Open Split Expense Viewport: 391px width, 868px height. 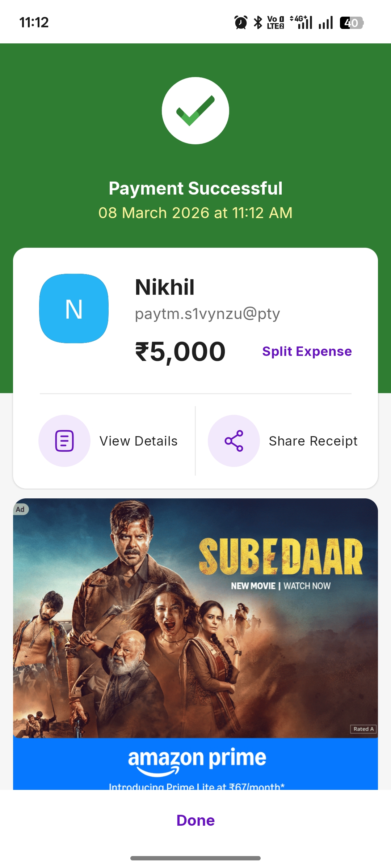[x=307, y=351]
